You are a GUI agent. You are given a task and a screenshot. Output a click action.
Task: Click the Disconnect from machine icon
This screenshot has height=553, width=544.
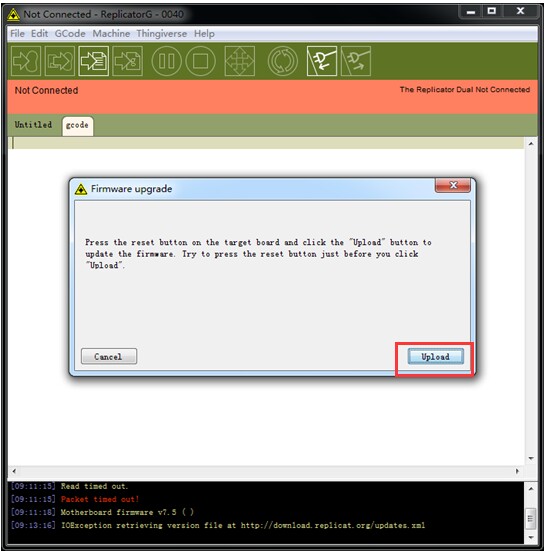click(356, 61)
